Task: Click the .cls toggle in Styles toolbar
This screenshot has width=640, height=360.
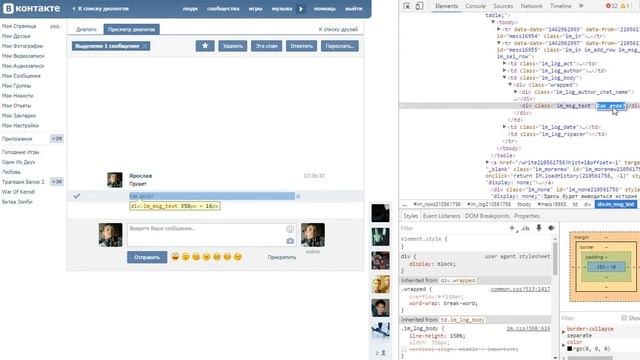Action: (525, 228)
